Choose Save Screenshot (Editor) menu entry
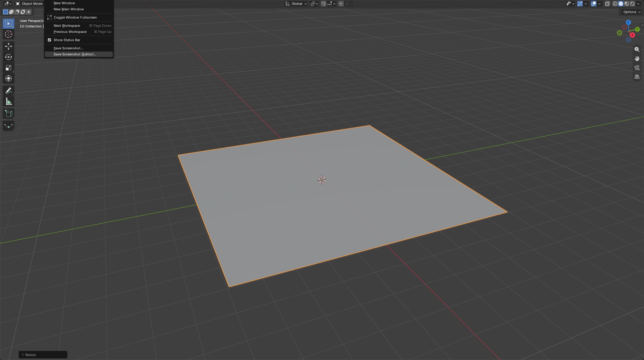Viewport: 644px width, 360px height. pos(79,54)
